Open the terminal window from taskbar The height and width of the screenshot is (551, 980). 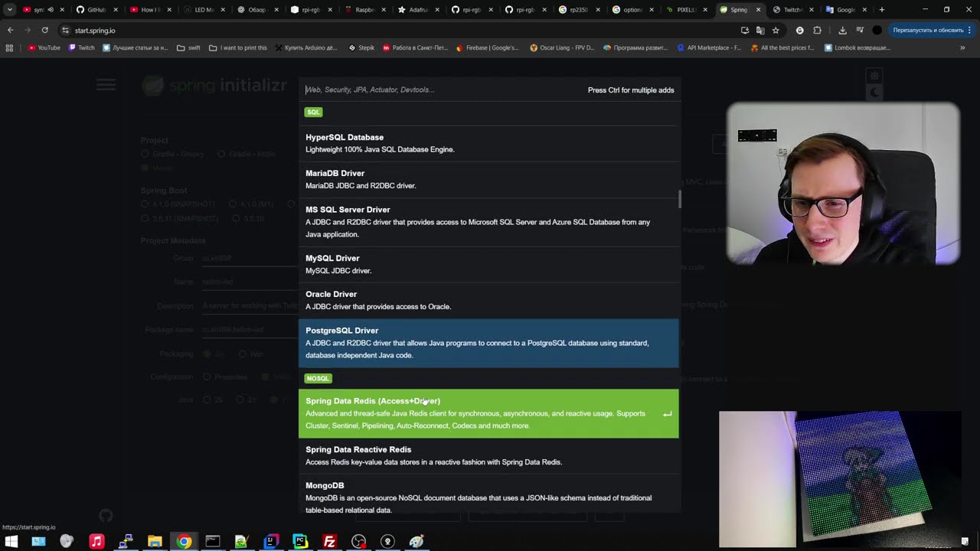point(213,541)
